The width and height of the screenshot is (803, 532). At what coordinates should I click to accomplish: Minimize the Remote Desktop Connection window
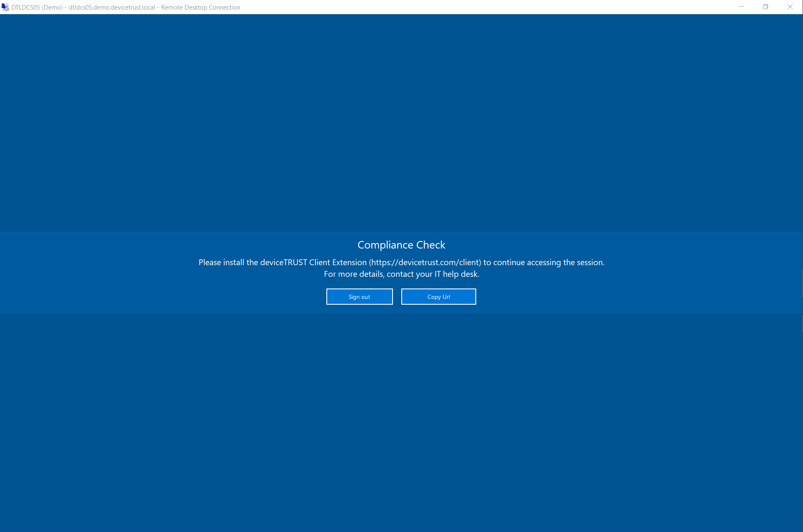pos(741,7)
